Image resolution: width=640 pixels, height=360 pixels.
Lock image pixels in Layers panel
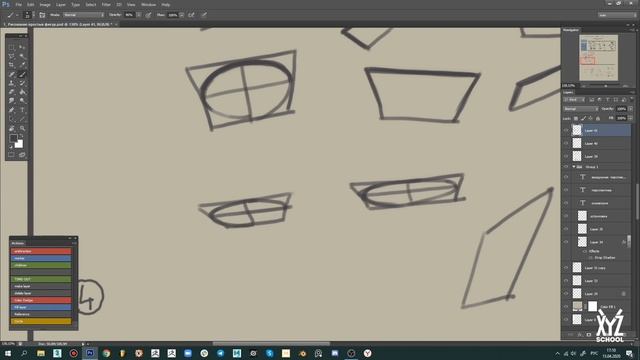point(583,118)
